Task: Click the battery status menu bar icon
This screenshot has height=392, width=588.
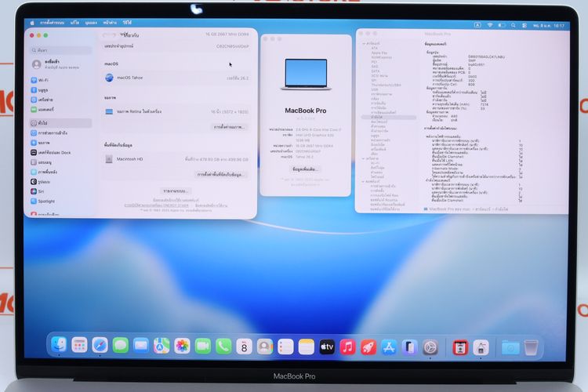Action: tap(502, 25)
